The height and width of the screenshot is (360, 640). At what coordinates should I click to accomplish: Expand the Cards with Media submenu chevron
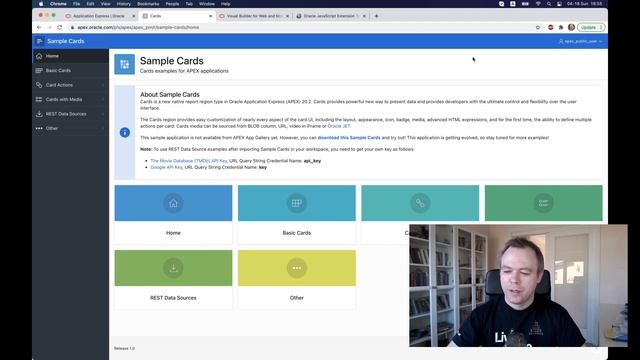tap(103, 100)
